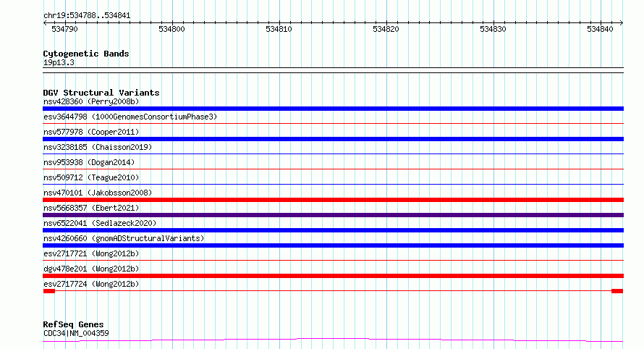Click the thin blue line under nsv509712
Screen dimensions: 644x349
point(333,184)
